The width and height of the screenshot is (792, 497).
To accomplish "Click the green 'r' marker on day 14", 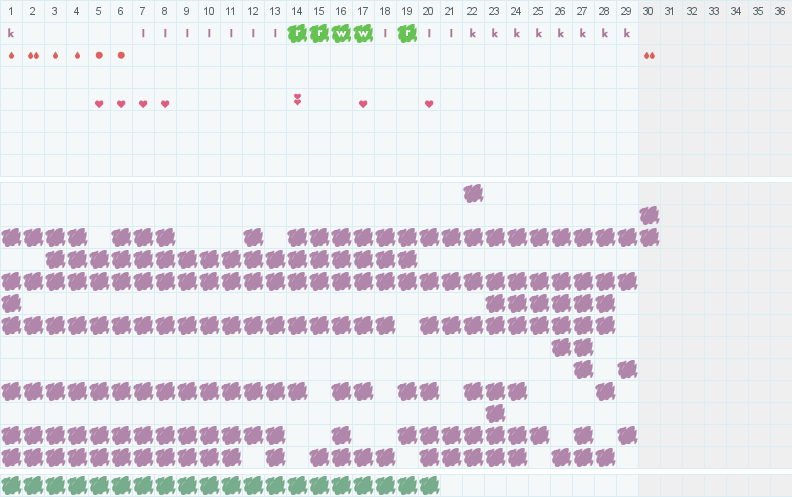I will pos(297,33).
